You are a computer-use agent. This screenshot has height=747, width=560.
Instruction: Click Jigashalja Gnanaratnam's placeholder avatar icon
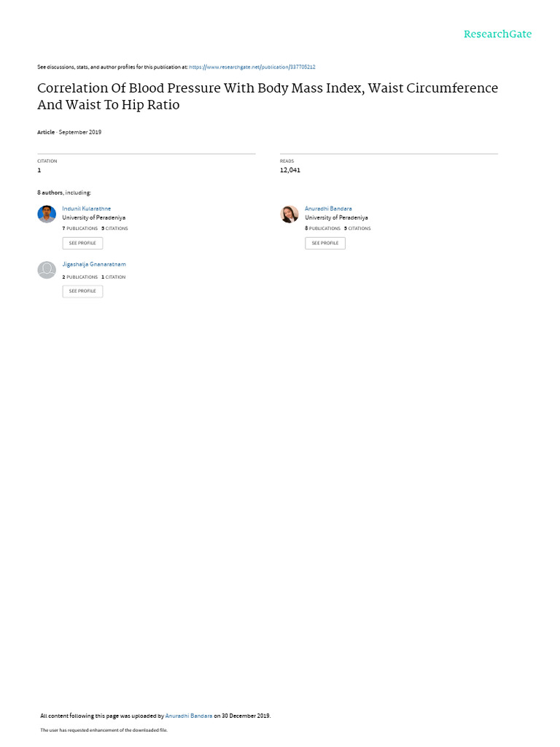pyautogui.click(x=47, y=270)
